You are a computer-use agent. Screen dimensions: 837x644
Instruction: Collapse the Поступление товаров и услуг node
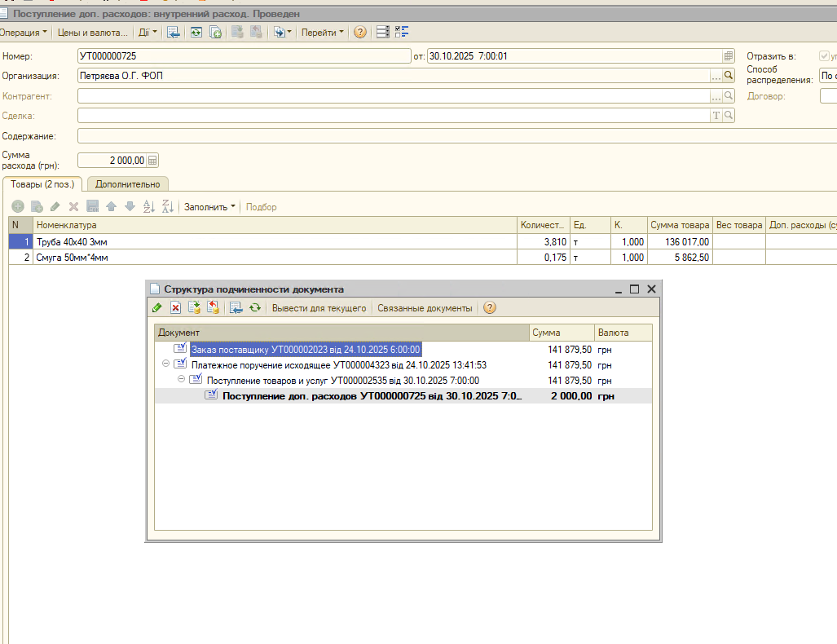tap(182, 378)
